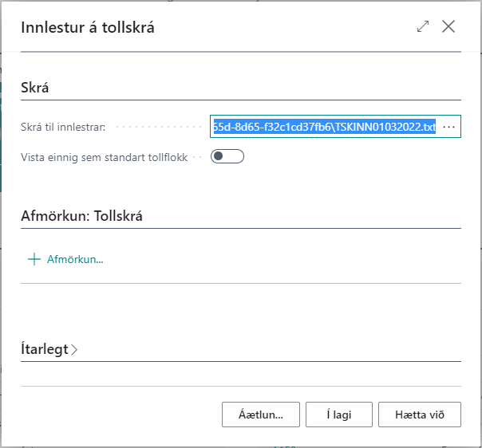482x448 pixels.
Task: Open the Afmörkun... filter link
Action: pos(75,259)
